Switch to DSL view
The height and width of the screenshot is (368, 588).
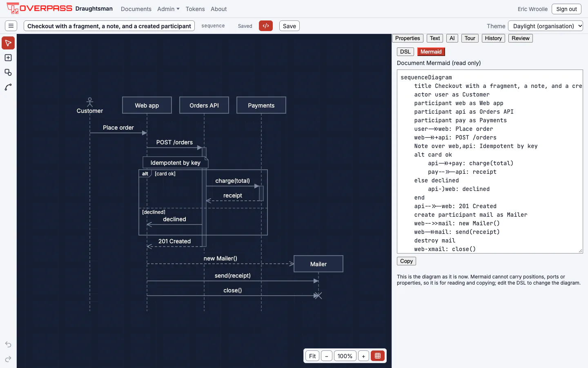(405, 52)
